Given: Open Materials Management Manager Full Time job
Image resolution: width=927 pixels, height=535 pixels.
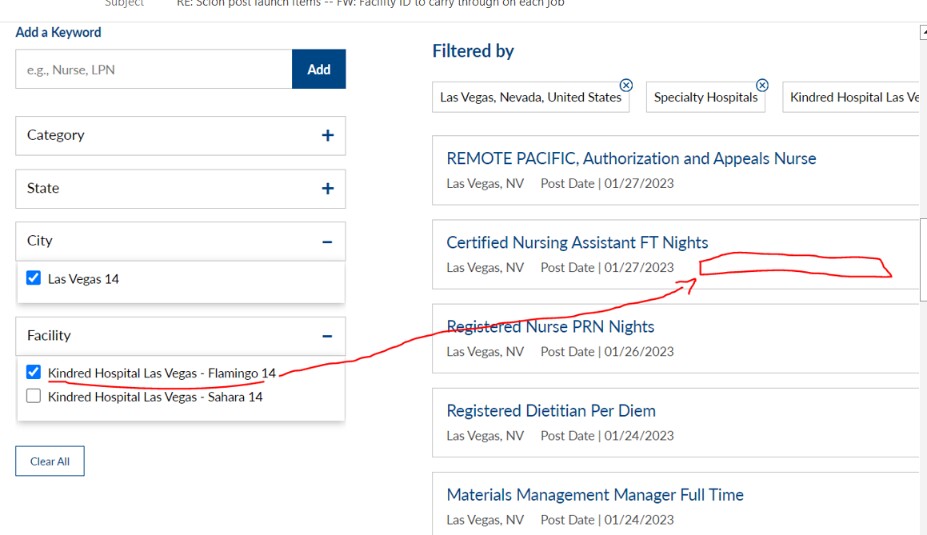Looking at the screenshot, I should tap(595, 495).
